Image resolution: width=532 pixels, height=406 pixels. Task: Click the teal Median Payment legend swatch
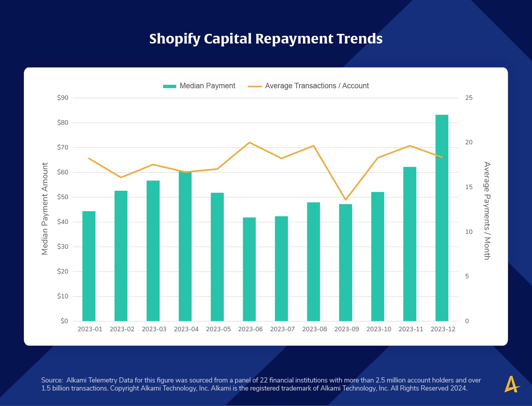[170, 86]
